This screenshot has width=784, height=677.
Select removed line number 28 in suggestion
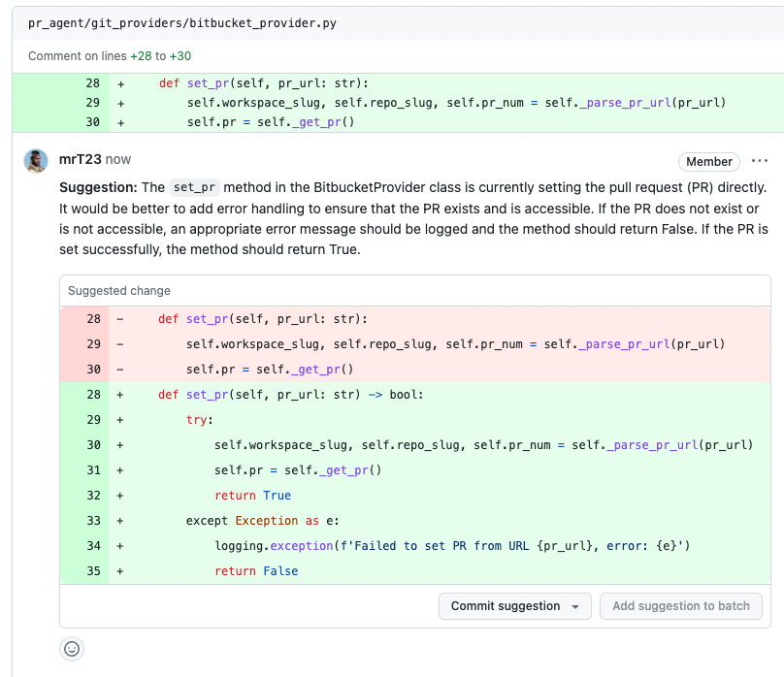pyautogui.click(x=93, y=319)
